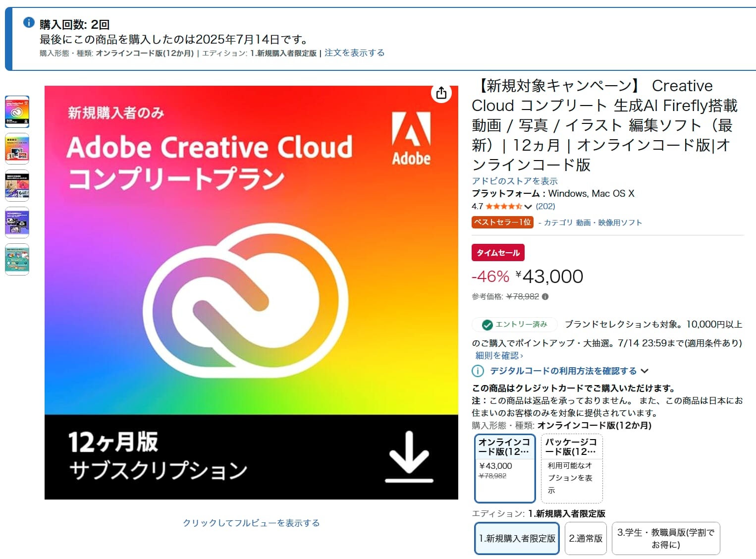Choose 1.新規購入者限定版 edition
The image size is (756, 559).
pos(517,538)
